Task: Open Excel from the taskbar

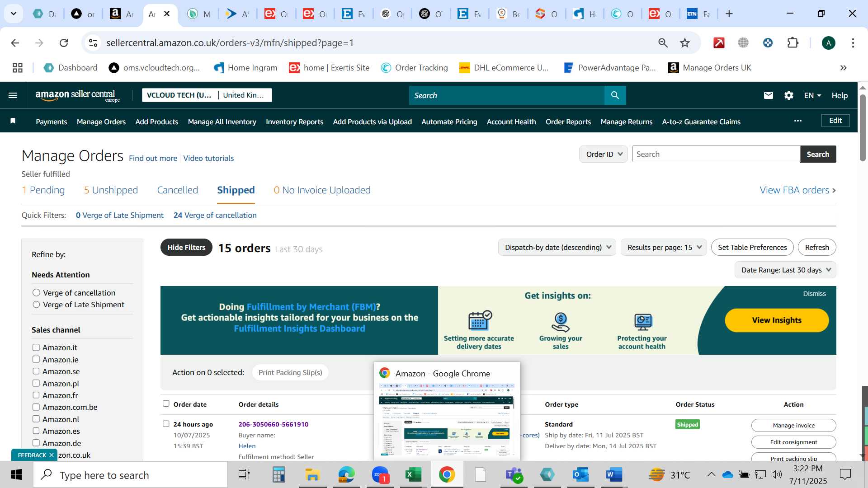Action: 413,475
